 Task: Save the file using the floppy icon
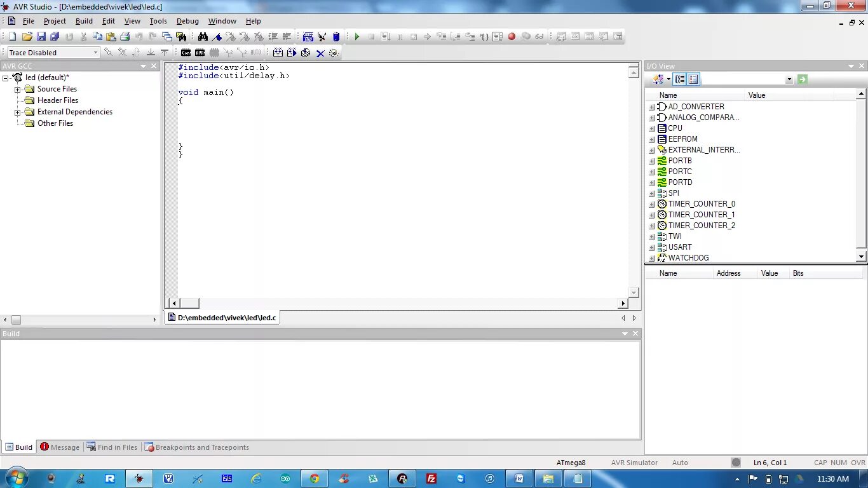41,37
